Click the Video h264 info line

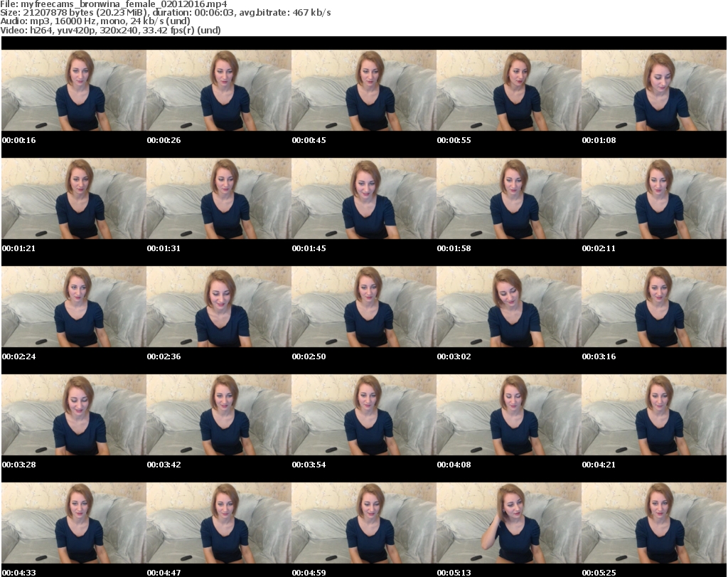coord(110,30)
